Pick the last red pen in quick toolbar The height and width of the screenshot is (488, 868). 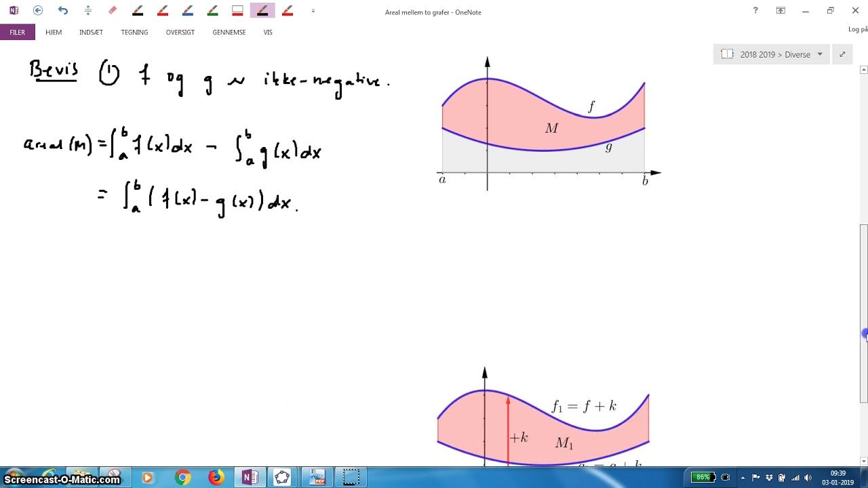[288, 11]
